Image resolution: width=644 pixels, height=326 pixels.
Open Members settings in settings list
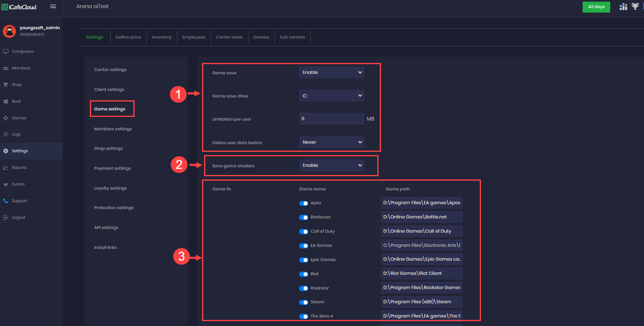(x=113, y=129)
